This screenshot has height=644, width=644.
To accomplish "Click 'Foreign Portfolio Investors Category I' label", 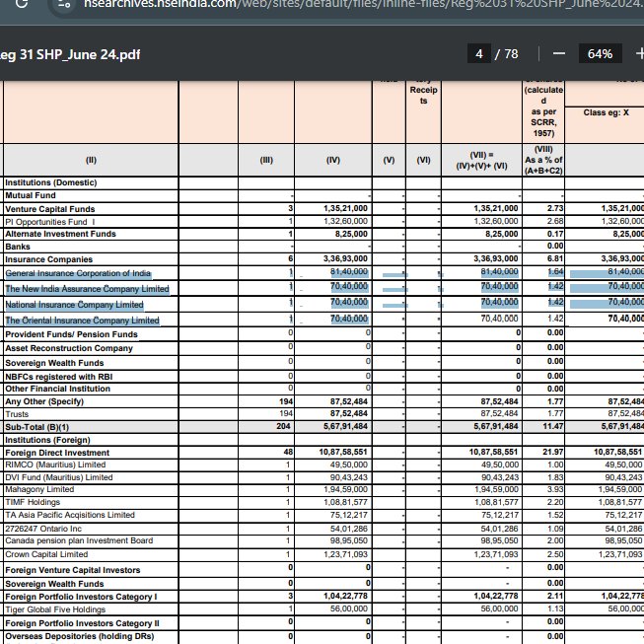I will pyautogui.click(x=81, y=598).
